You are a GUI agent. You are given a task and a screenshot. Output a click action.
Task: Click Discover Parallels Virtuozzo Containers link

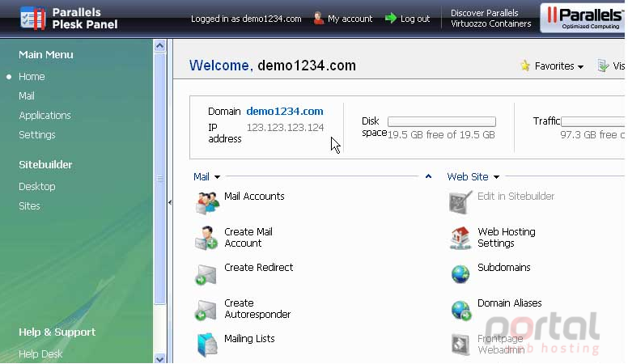point(490,19)
